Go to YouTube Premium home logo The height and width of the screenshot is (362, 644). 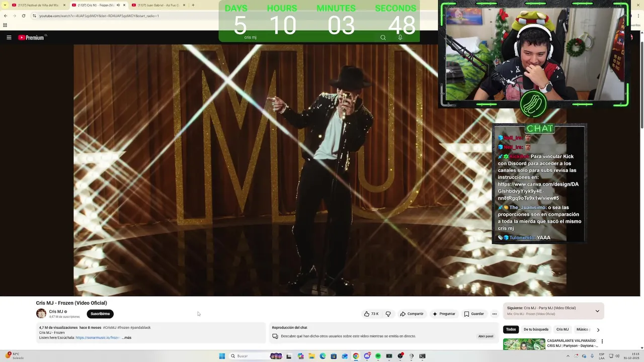point(32,37)
